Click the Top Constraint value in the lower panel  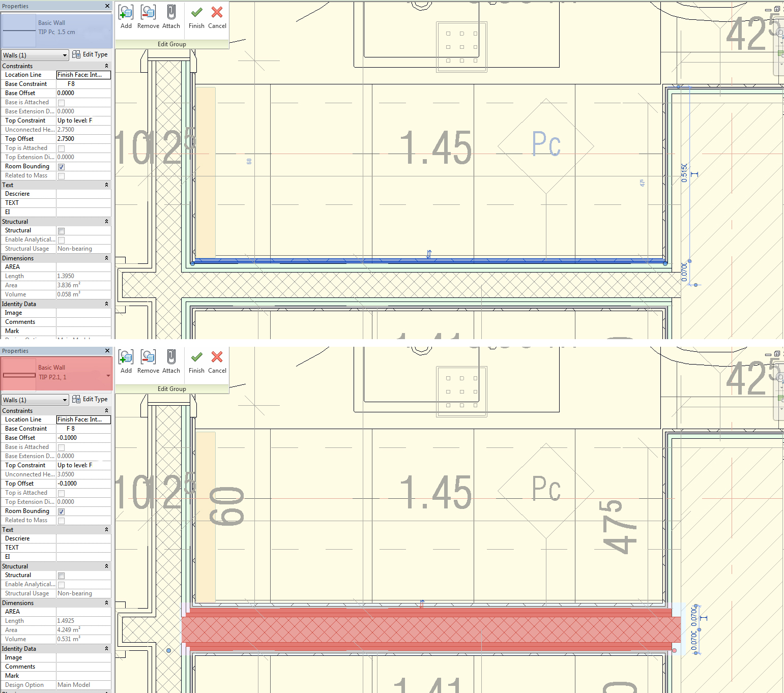click(x=83, y=465)
